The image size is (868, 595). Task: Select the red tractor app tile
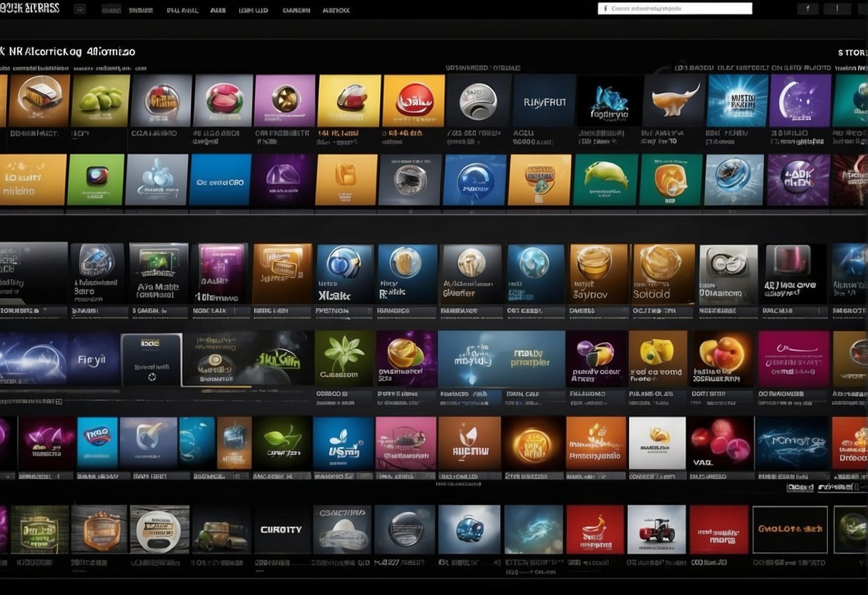coord(656,530)
